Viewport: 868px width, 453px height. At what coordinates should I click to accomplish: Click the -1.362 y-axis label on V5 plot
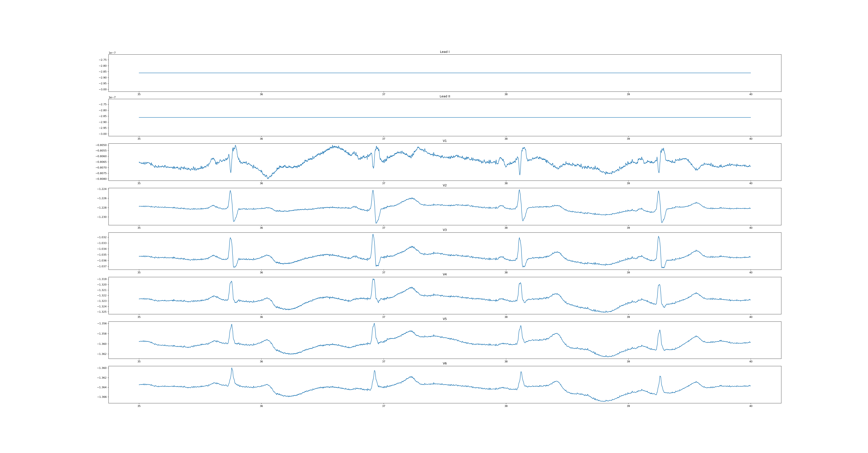[102, 354]
